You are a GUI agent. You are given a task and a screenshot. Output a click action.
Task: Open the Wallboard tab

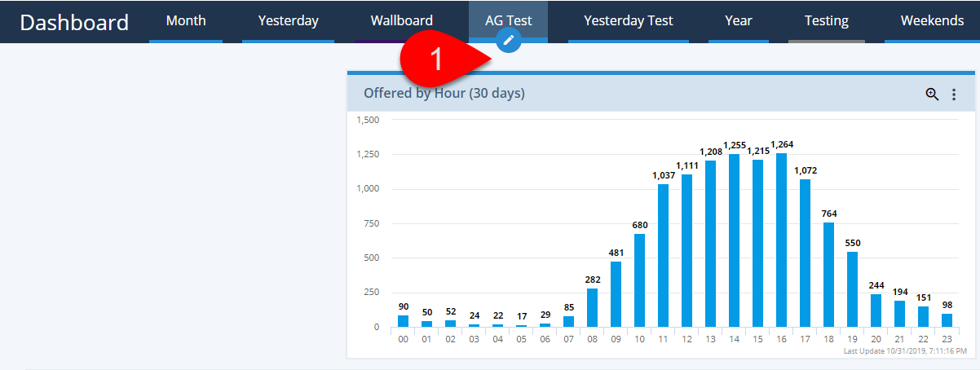(401, 21)
